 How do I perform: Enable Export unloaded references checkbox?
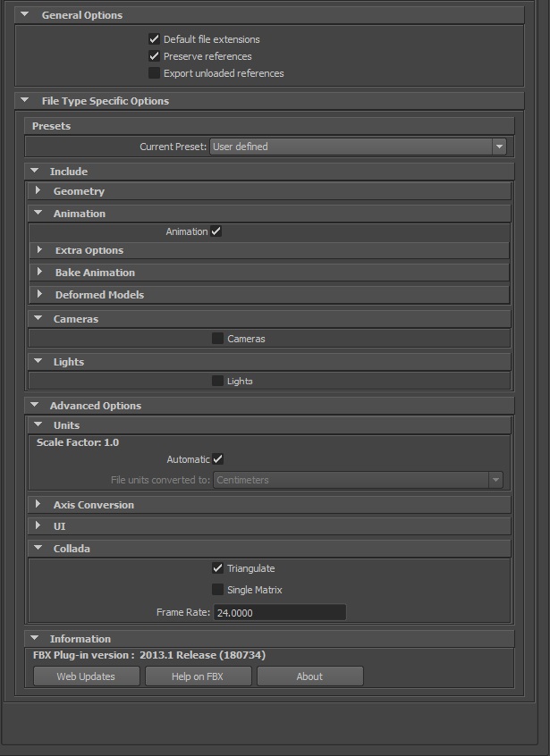click(x=155, y=73)
